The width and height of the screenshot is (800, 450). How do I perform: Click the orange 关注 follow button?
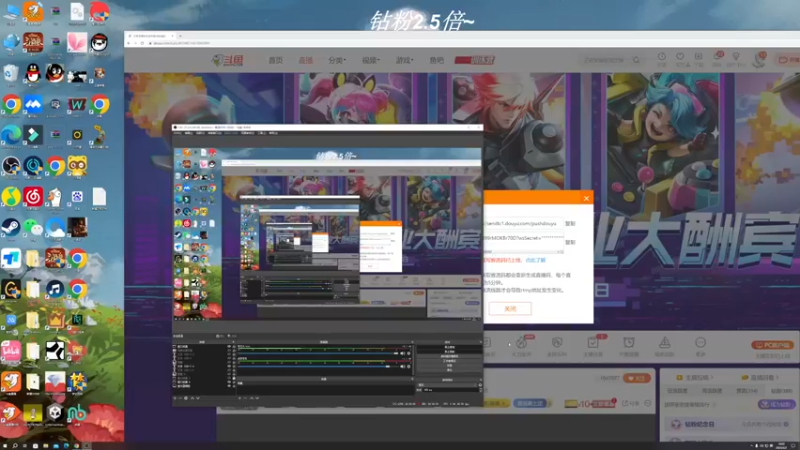637,378
